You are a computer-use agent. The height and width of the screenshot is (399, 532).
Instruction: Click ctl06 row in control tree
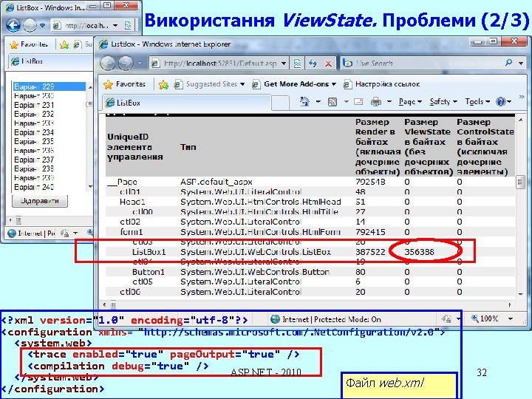[x=310, y=292]
